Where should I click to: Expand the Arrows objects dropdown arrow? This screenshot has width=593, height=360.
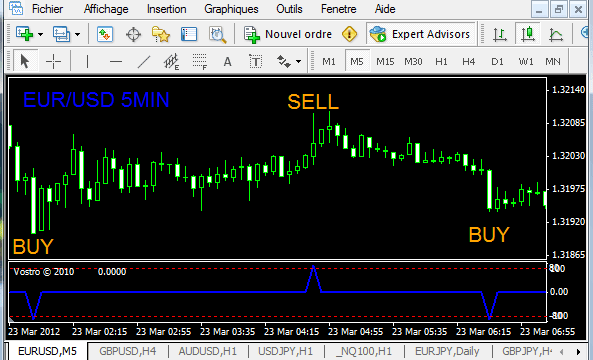(298, 61)
